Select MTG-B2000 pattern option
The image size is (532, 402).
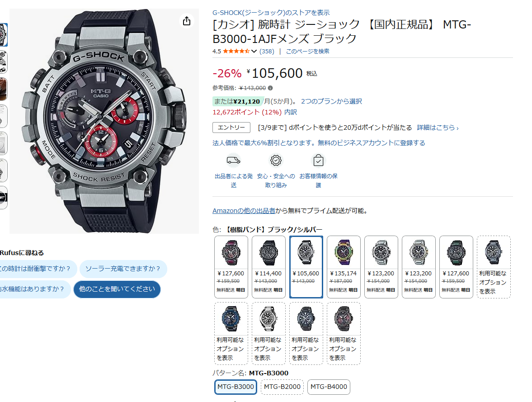pyautogui.click(x=282, y=387)
